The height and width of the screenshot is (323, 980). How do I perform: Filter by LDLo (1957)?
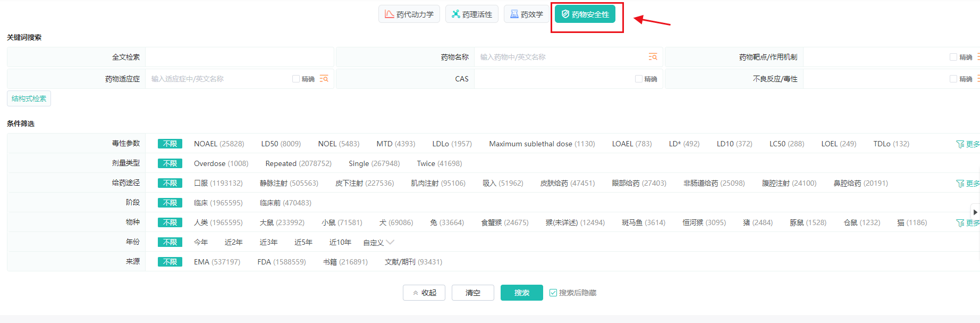[x=452, y=144]
